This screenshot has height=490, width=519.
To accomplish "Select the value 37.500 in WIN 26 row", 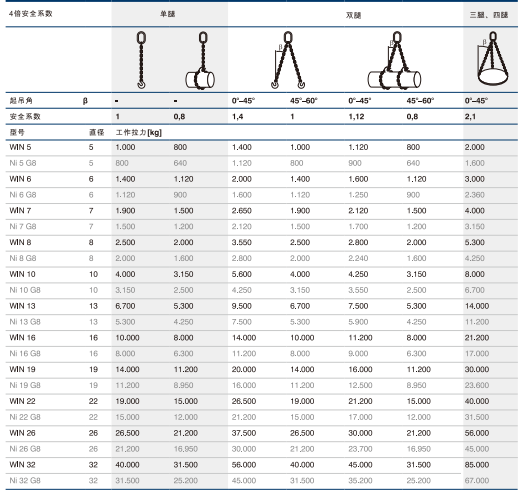I will pyautogui.click(x=244, y=433).
